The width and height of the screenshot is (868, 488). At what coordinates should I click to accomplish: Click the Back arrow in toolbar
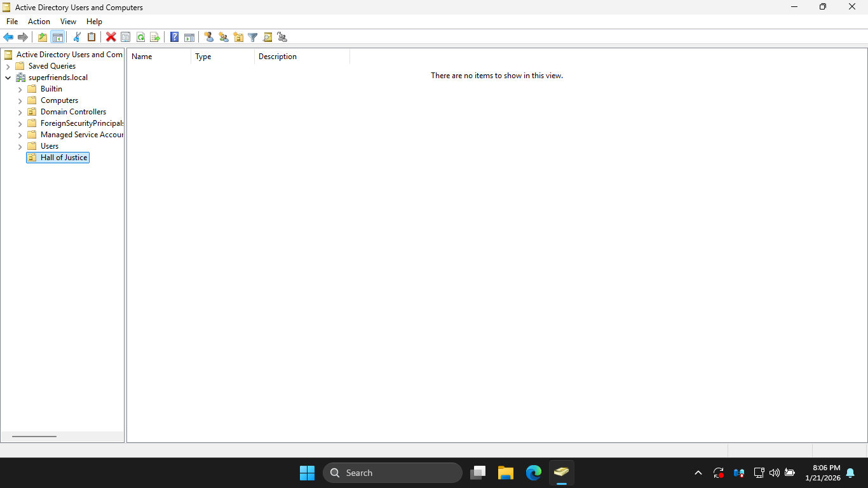pyautogui.click(x=8, y=37)
